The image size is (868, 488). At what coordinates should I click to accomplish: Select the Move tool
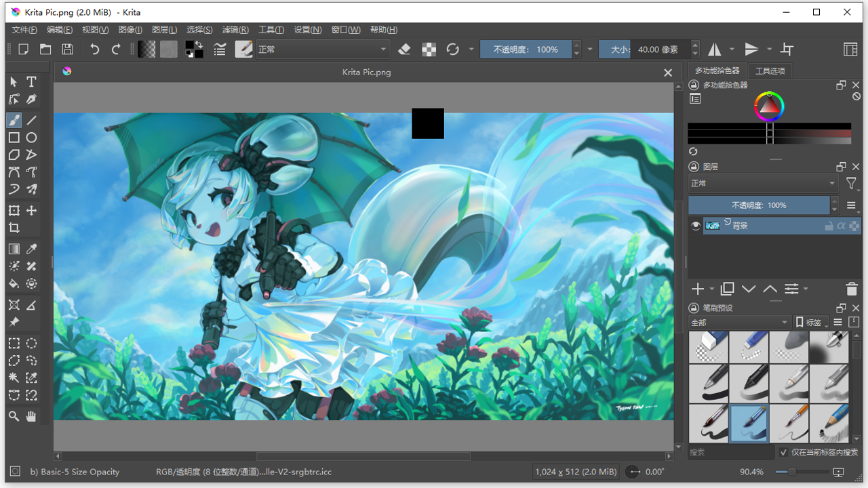(31, 211)
